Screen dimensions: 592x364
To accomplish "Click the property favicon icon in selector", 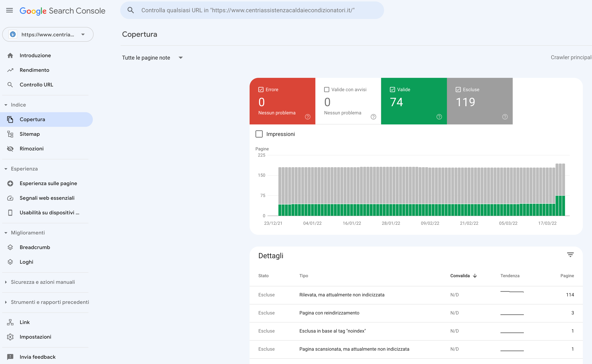I will coord(13,34).
